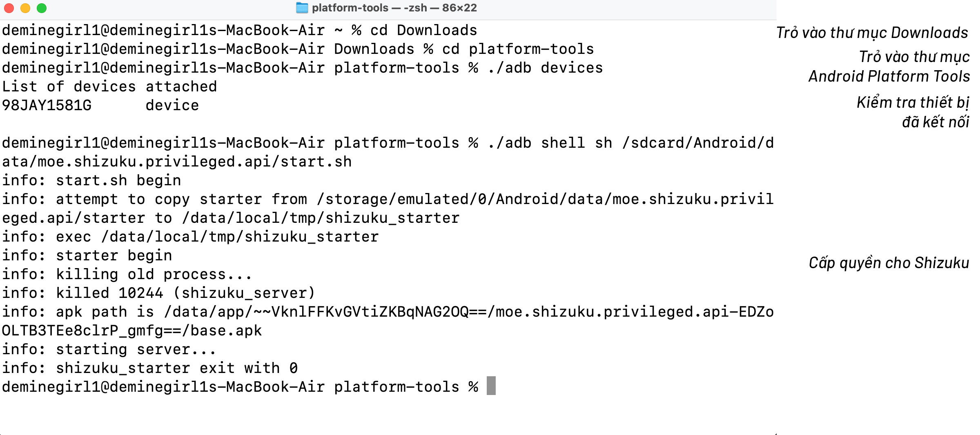Click the yellow minimize window button
This screenshot has width=980, height=435.
[x=25, y=8]
